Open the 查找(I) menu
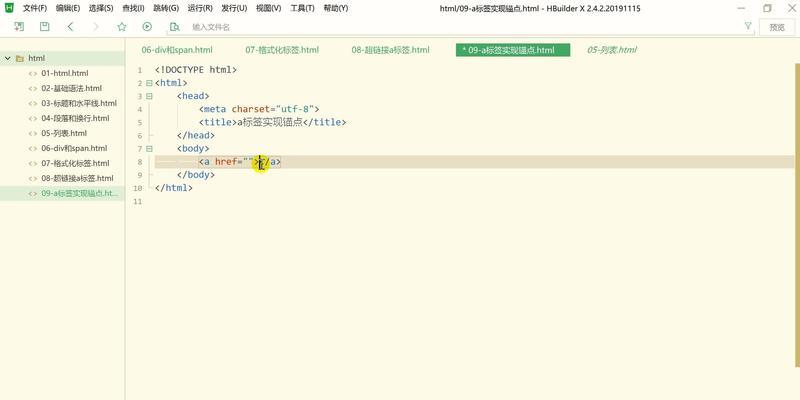This screenshot has height=400, width=800. coord(134,8)
